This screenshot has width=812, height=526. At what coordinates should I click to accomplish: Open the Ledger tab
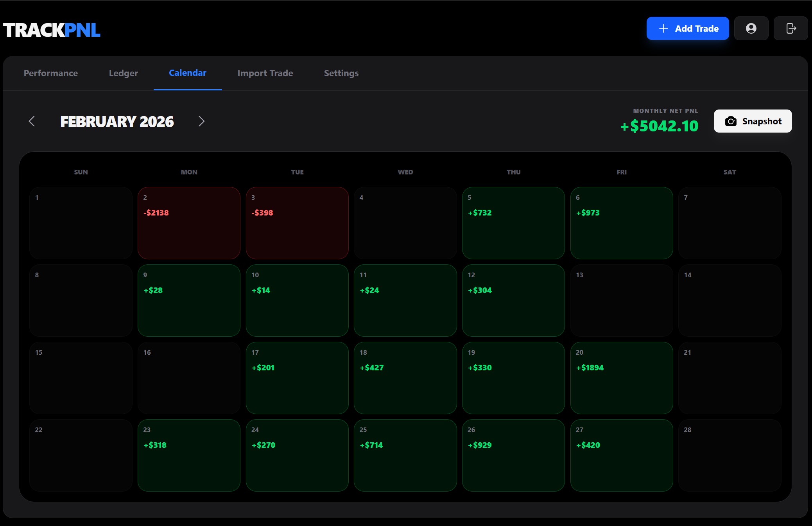coord(123,73)
